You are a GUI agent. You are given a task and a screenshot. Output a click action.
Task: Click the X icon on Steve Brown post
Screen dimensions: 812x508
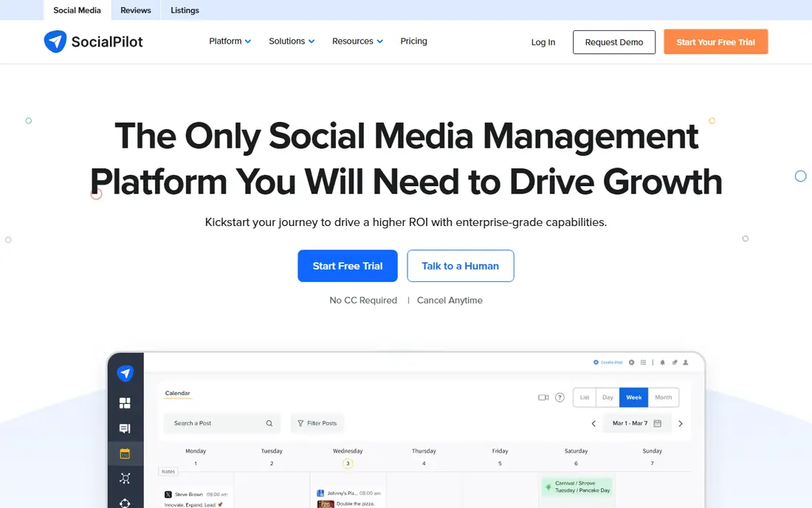(x=168, y=495)
